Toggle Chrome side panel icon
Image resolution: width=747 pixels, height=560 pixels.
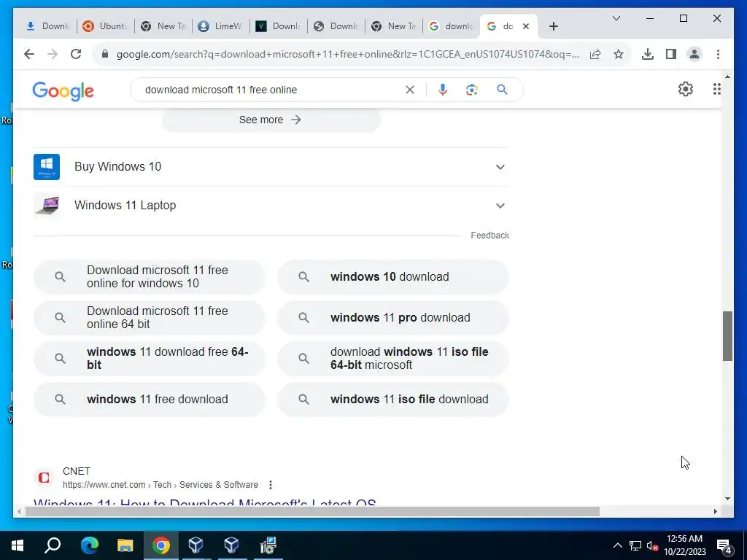(671, 54)
